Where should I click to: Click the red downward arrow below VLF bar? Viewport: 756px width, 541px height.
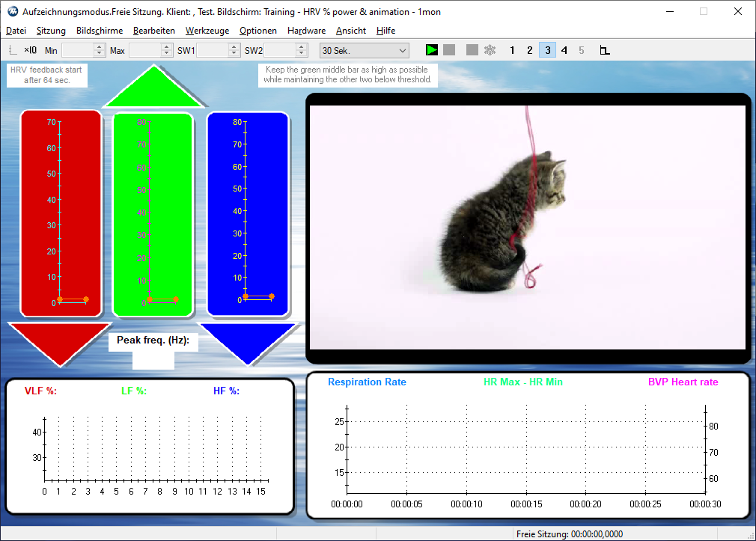click(60, 343)
